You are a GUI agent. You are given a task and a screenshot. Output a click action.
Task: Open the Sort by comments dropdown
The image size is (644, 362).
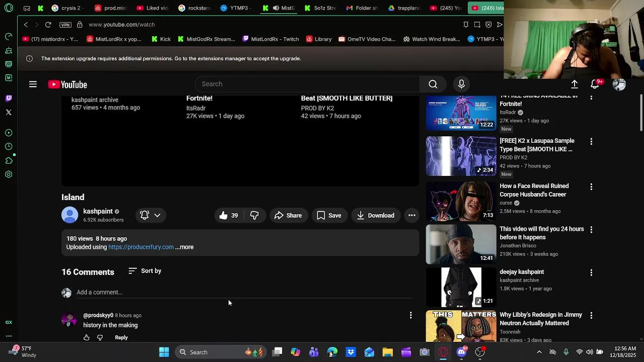tap(144, 271)
